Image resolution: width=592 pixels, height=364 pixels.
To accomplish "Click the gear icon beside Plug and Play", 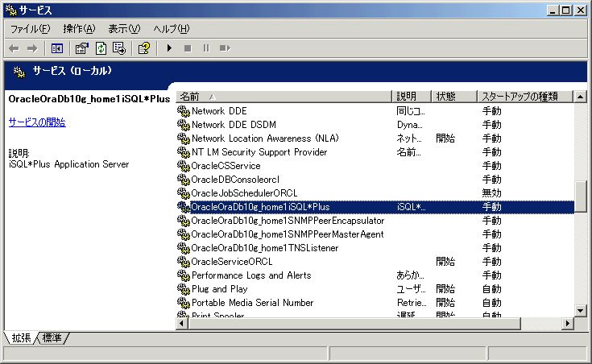I will pos(183,289).
